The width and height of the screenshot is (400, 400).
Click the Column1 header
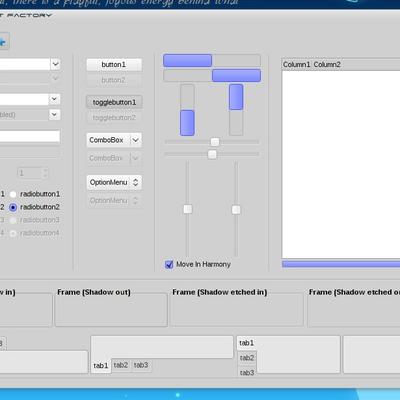296,65
